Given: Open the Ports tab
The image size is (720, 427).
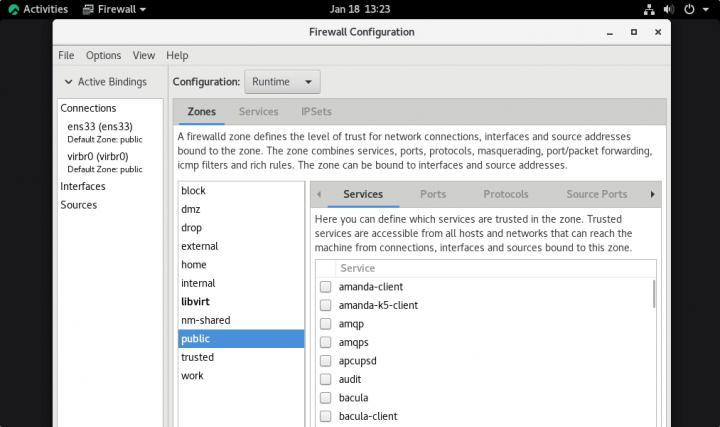Looking at the screenshot, I should [433, 194].
